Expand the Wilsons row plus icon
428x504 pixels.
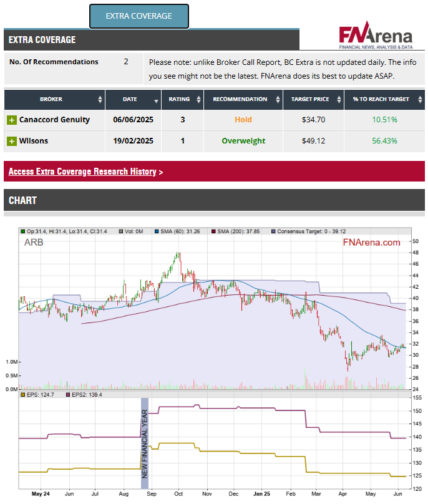coord(12,142)
